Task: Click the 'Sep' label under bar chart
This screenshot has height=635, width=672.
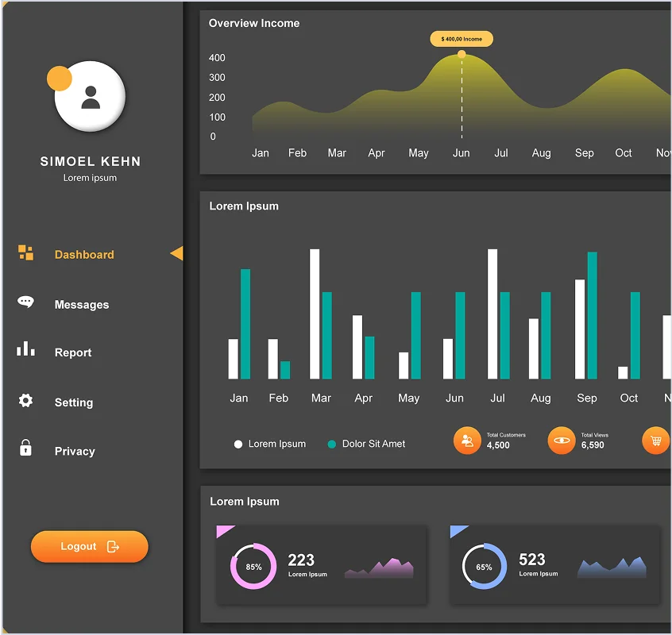Action: pyautogui.click(x=587, y=398)
